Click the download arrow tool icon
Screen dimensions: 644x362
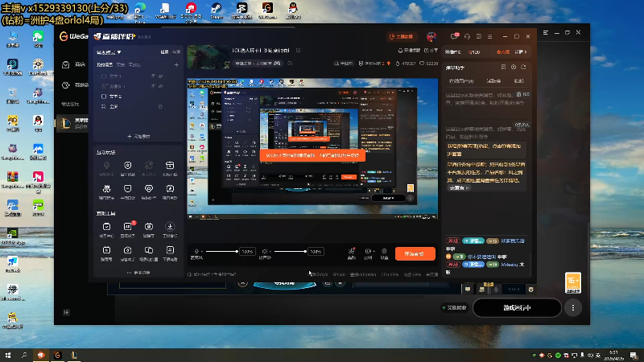click(x=170, y=227)
